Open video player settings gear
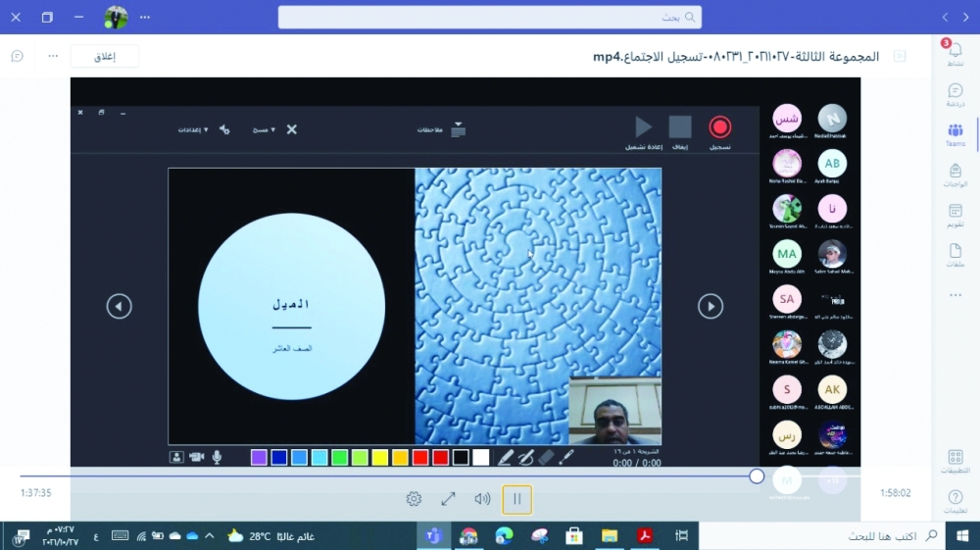The width and height of the screenshot is (980, 550). click(x=414, y=499)
